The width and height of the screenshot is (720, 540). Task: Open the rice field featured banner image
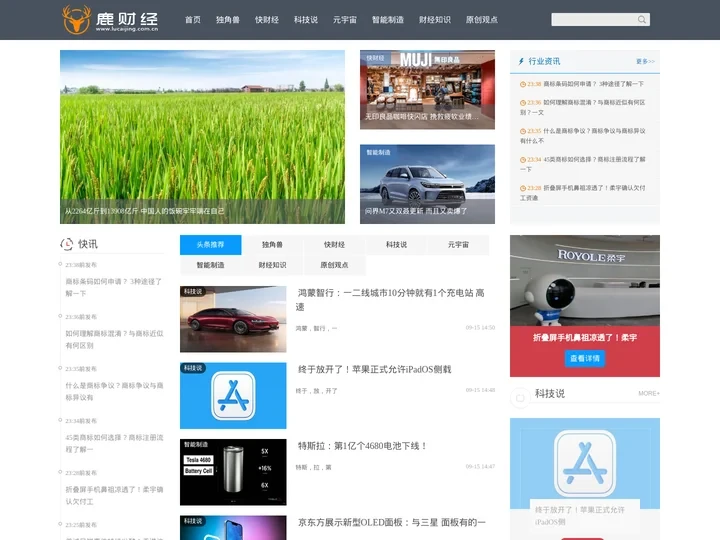(202, 137)
